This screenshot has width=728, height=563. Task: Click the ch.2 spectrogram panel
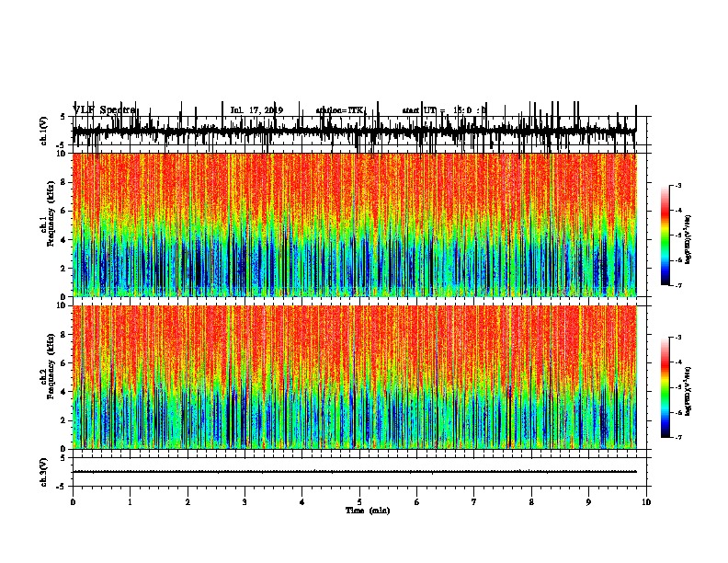354,377
